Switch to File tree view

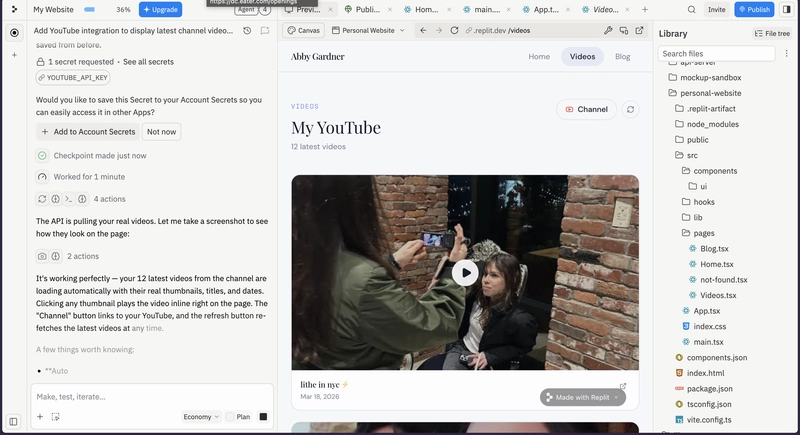coord(772,33)
